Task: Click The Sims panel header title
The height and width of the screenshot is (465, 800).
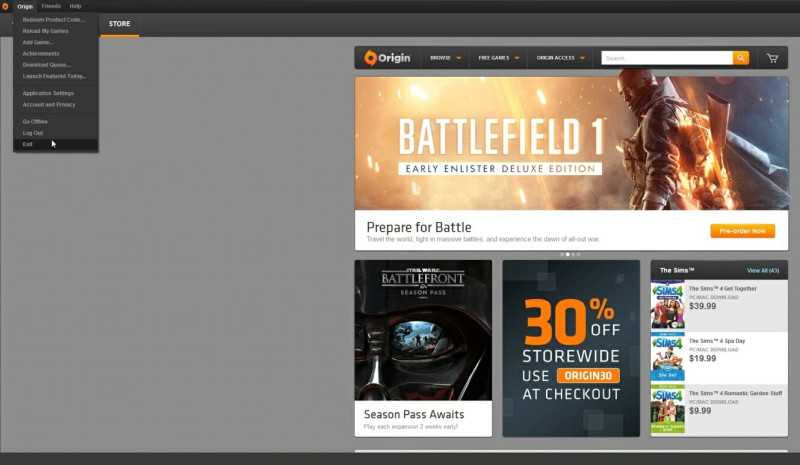Action: [x=677, y=270]
